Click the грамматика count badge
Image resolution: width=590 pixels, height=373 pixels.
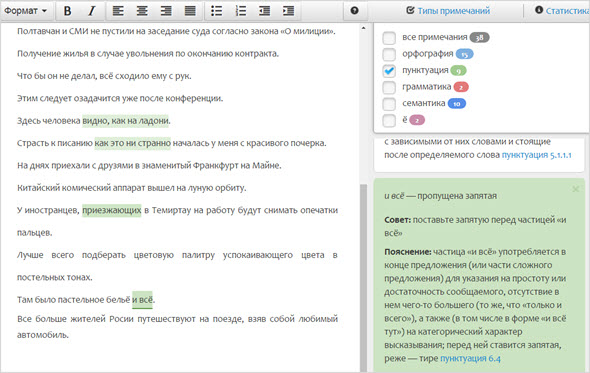[461, 87]
